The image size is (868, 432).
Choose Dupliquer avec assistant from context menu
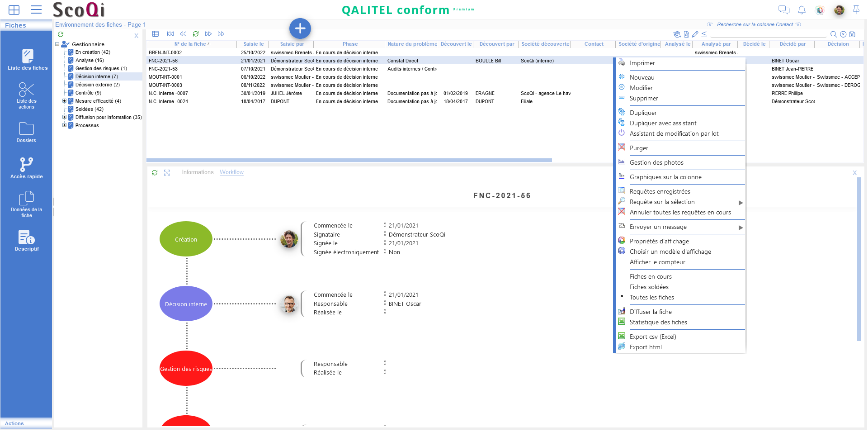point(663,123)
